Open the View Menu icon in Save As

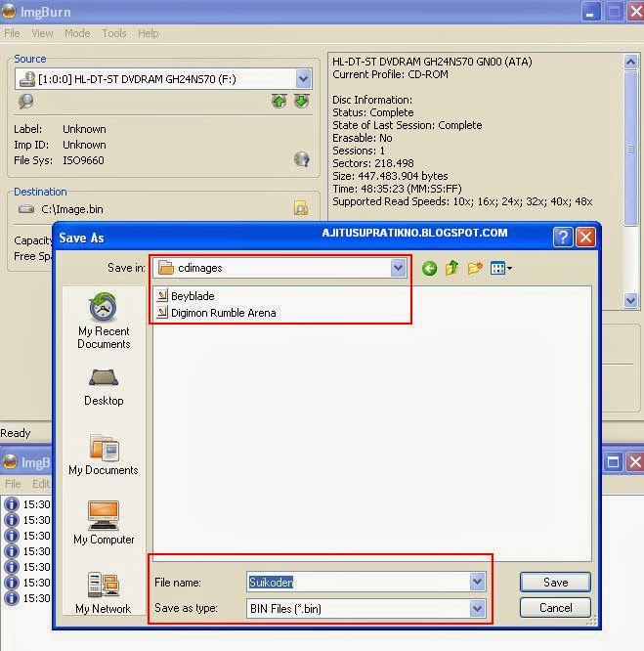[501, 268]
